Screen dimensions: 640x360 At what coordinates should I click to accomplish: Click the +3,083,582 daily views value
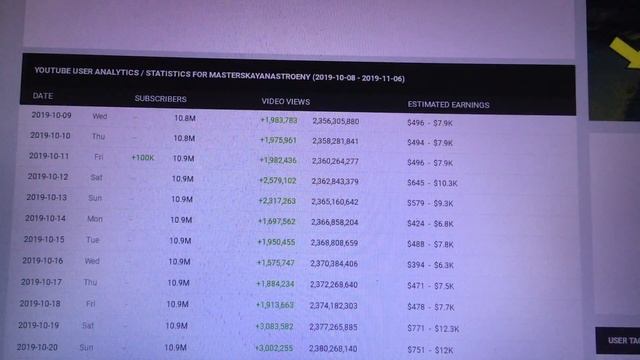point(274,326)
